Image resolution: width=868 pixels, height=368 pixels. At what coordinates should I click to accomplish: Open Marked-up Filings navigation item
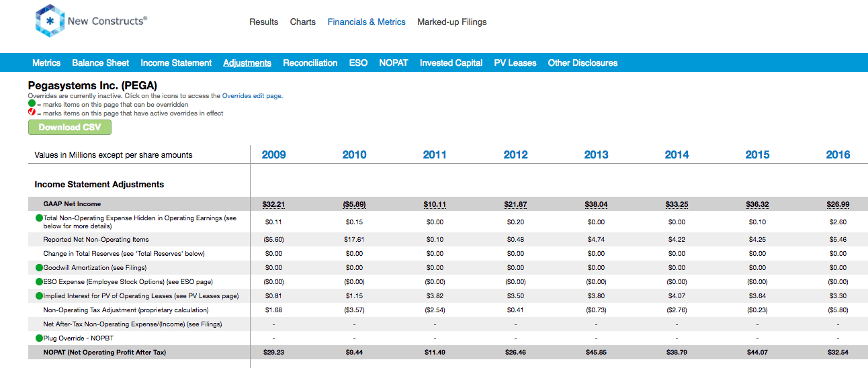pos(452,22)
